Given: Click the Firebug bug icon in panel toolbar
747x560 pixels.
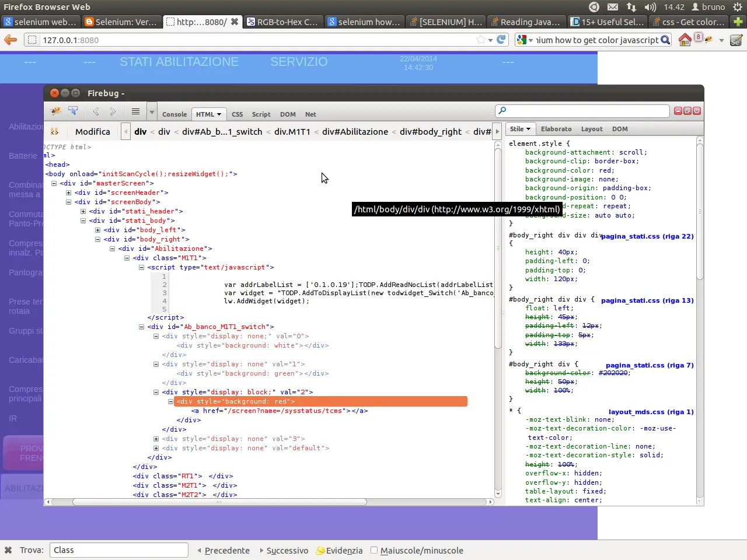Looking at the screenshot, I should pyautogui.click(x=56, y=111).
